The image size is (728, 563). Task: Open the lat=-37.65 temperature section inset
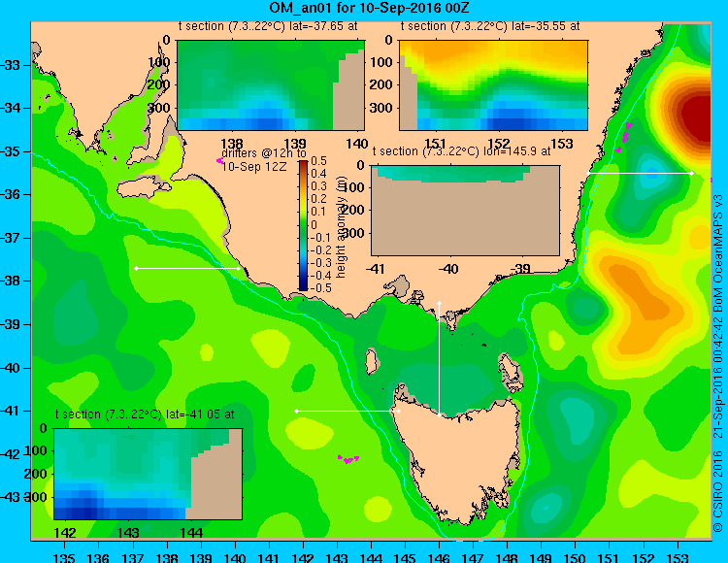(x=271, y=85)
